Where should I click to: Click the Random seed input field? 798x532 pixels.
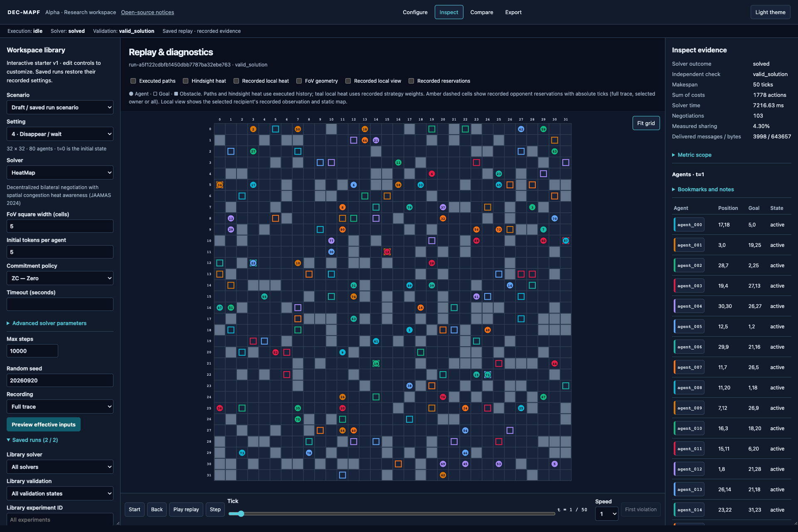60,380
